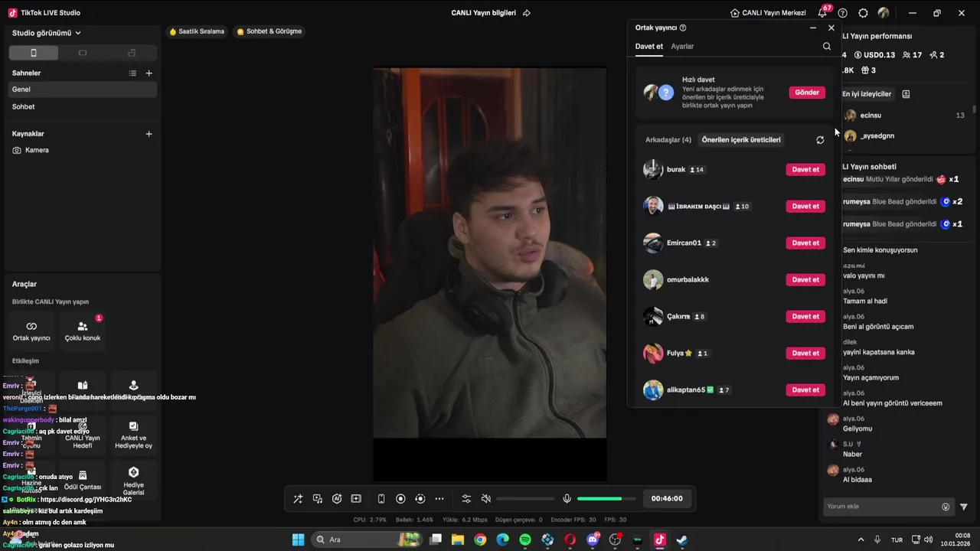Start recording with the record button

coord(400,499)
